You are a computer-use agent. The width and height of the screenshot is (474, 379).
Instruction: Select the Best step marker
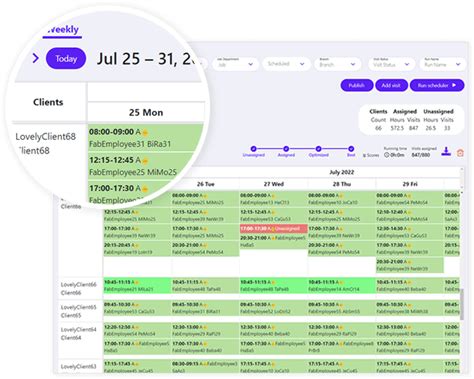(351, 149)
